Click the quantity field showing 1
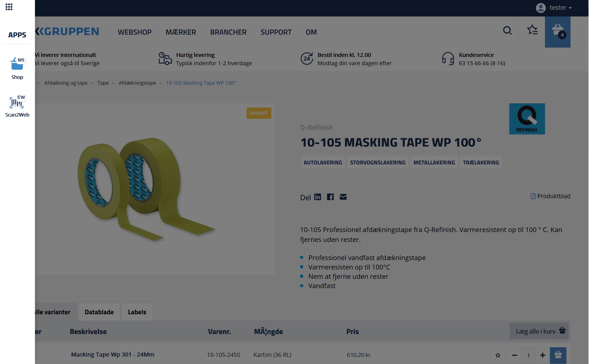Image resolution: width=589 pixels, height=364 pixels. point(528,355)
